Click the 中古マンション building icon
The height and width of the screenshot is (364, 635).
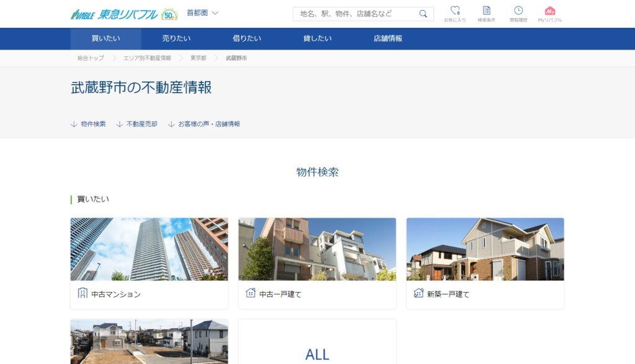[82, 293]
